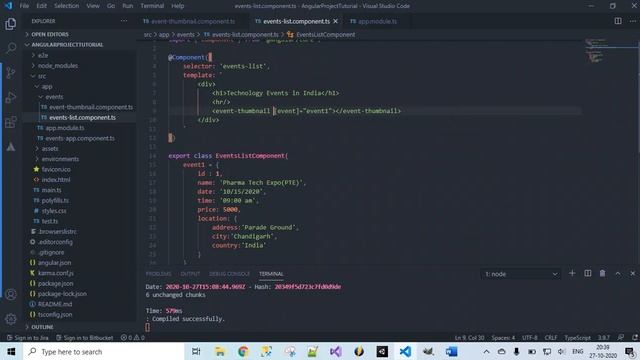
Task: Open the Search view in activity bar
Action: click(11, 48)
